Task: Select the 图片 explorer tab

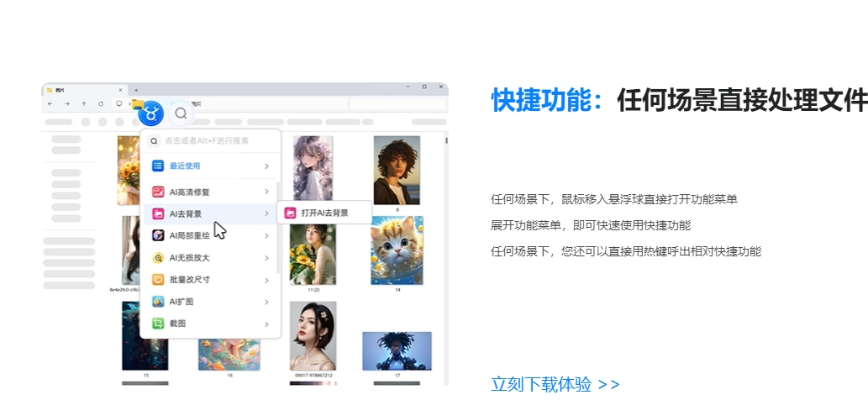Action: click(85, 90)
